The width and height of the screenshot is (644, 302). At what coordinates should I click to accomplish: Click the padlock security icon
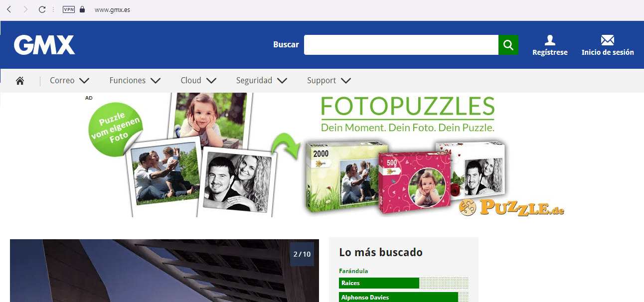pyautogui.click(x=82, y=9)
